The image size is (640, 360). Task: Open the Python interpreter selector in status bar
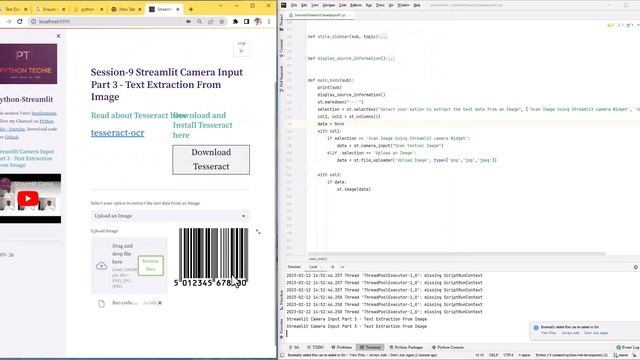point(571,355)
